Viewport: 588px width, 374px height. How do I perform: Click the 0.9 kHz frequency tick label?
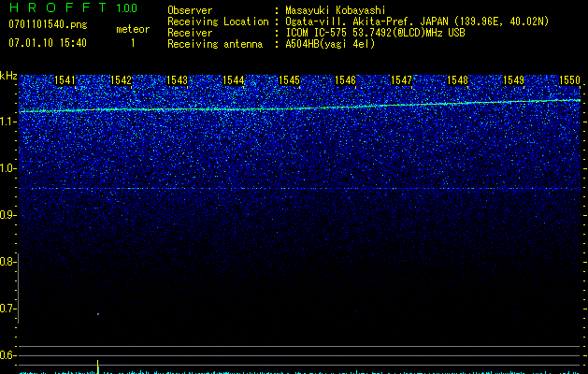7,215
